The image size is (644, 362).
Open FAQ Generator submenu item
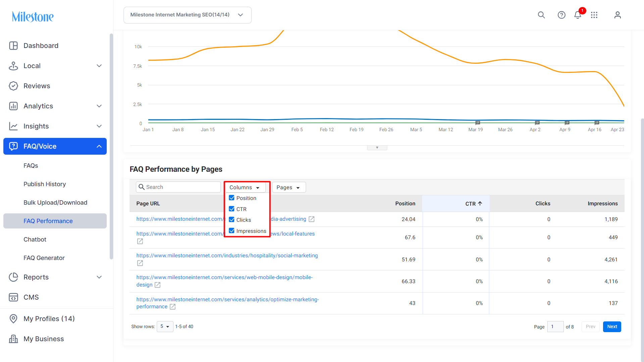coord(44,258)
